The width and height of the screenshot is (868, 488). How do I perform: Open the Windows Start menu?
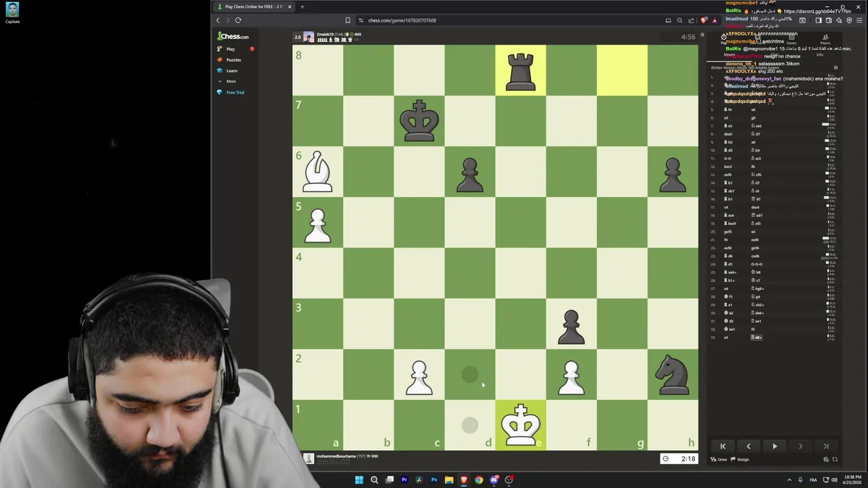[x=359, y=480]
